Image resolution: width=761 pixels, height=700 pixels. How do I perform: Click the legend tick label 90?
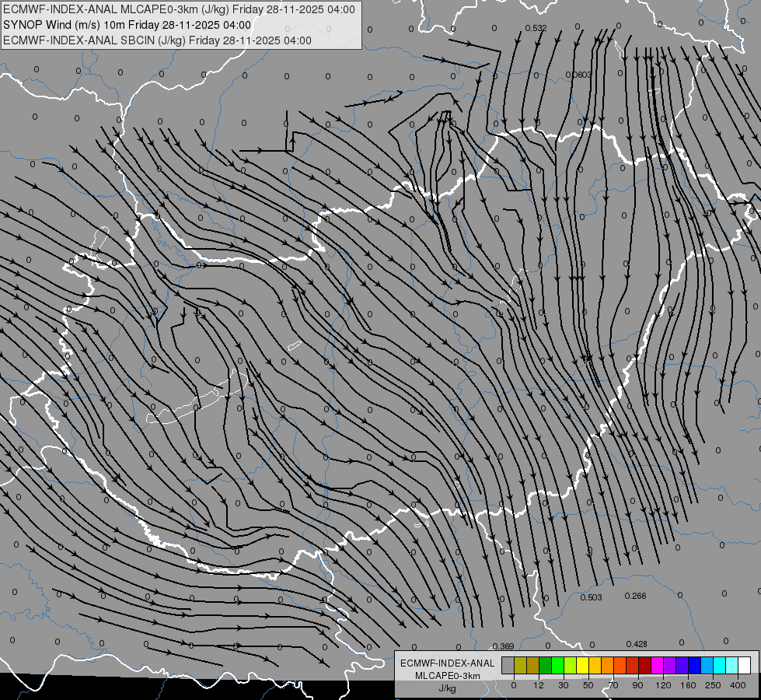[637, 685]
